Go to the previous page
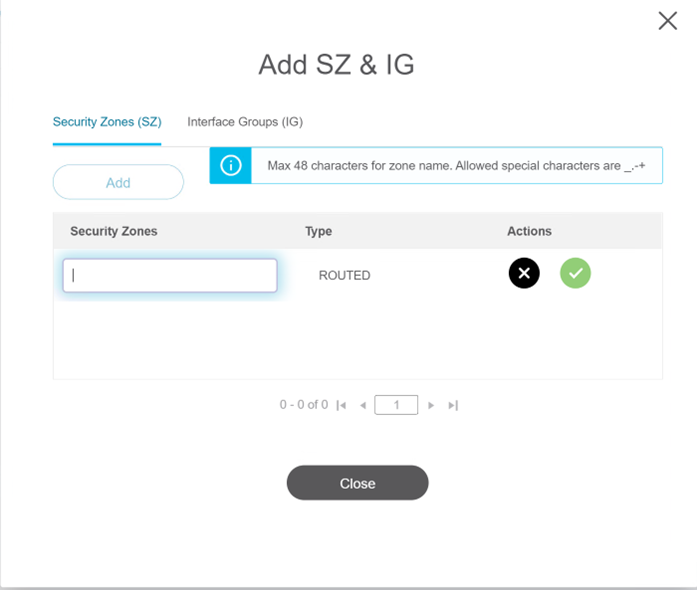The width and height of the screenshot is (697, 590). click(363, 405)
